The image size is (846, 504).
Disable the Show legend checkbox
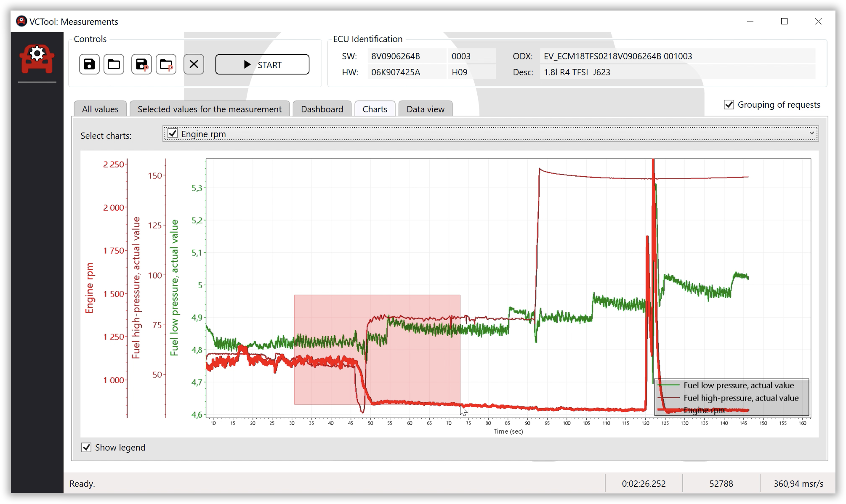tap(86, 448)
